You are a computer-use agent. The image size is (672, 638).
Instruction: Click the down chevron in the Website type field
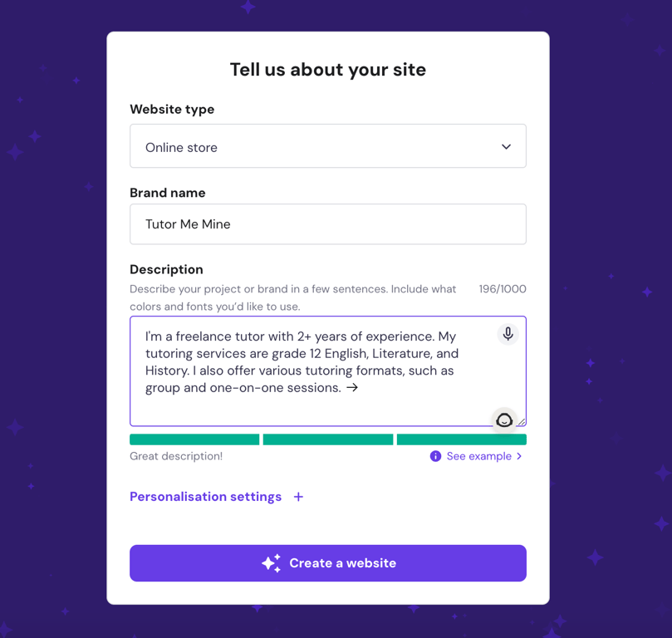(x=506, y=145)
